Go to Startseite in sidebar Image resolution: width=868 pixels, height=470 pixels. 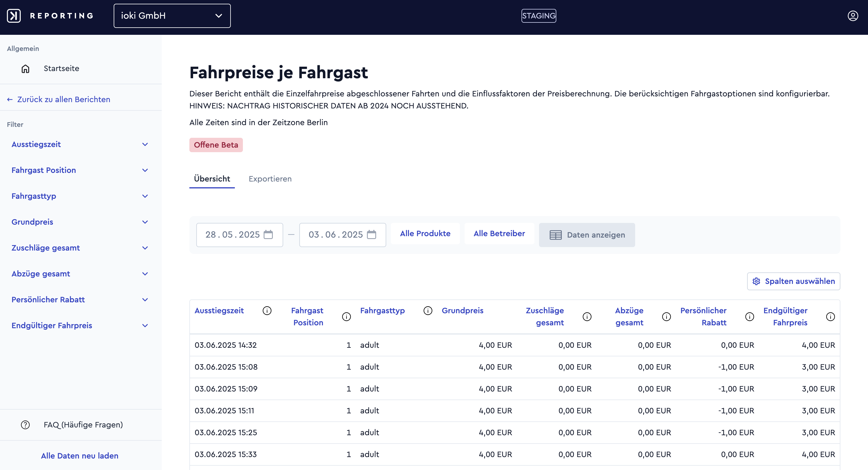(x=61, y=69)
